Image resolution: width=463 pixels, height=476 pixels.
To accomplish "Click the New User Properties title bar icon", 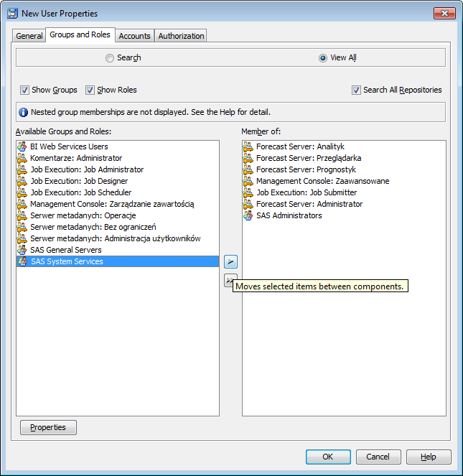I will point(12,14).
